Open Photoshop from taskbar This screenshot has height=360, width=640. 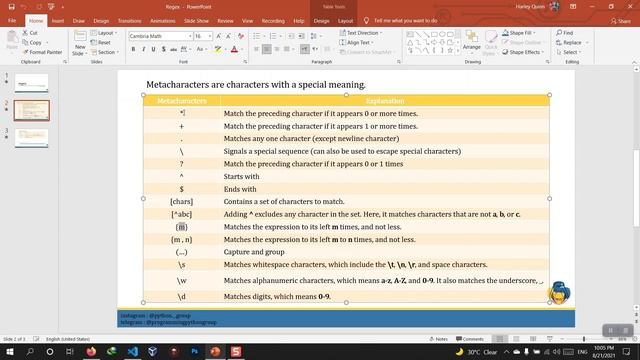click(195, 351)
